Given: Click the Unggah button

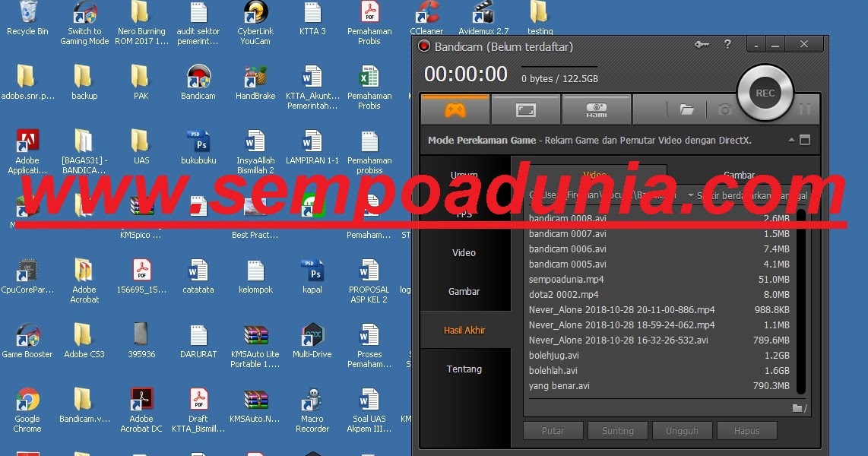Looking at the screenshot, I should click(x=682, y=431).
